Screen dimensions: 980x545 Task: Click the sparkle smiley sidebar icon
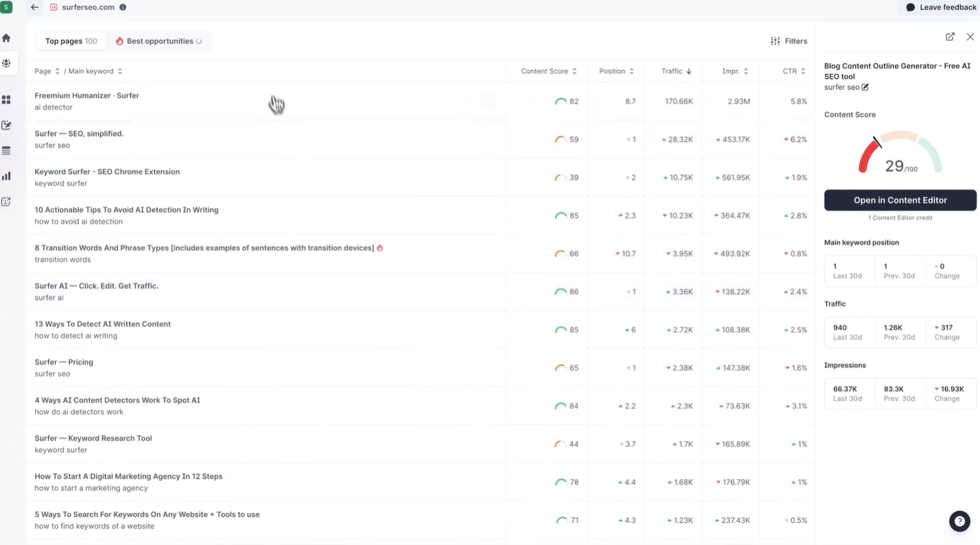(x=6, y=201)
